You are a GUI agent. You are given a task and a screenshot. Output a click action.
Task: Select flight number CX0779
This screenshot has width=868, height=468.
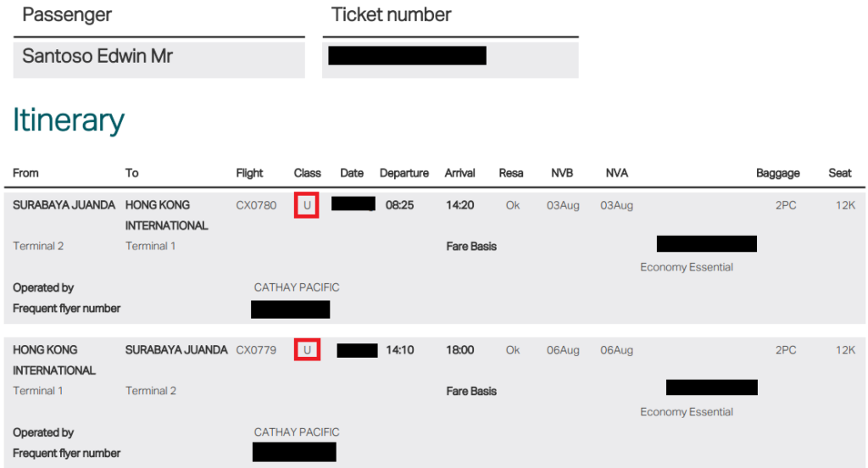click(256, 350)
